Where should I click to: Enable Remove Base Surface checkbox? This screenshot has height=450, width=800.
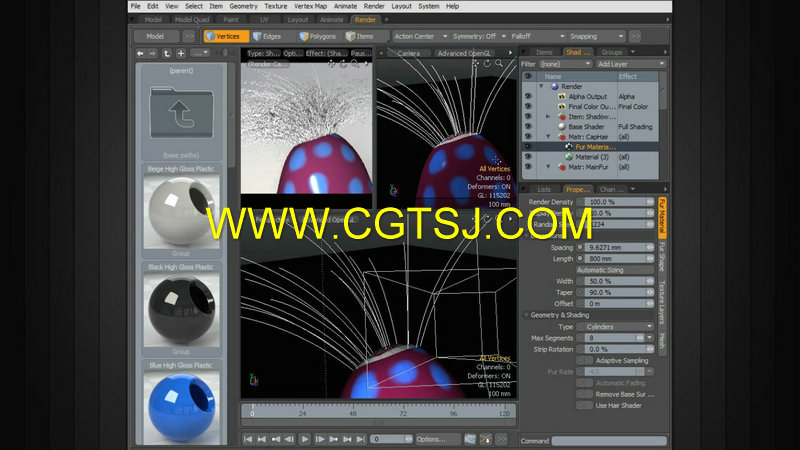click(584, 394)
